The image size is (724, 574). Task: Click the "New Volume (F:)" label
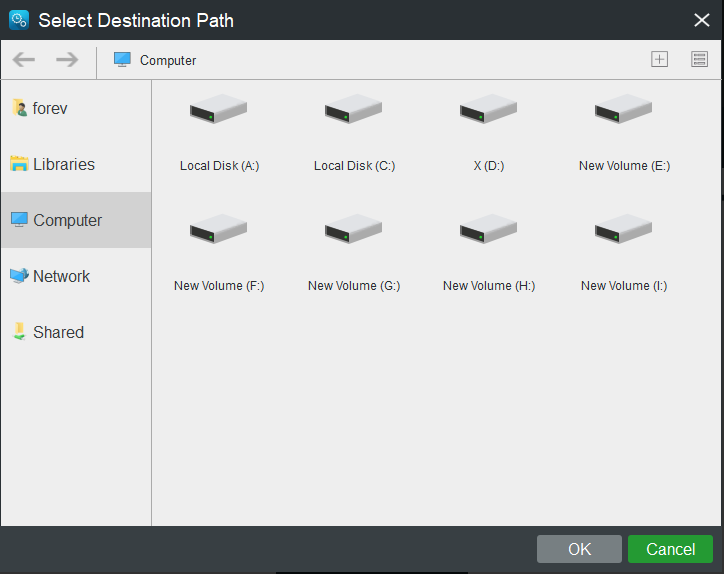pos(219,286)
